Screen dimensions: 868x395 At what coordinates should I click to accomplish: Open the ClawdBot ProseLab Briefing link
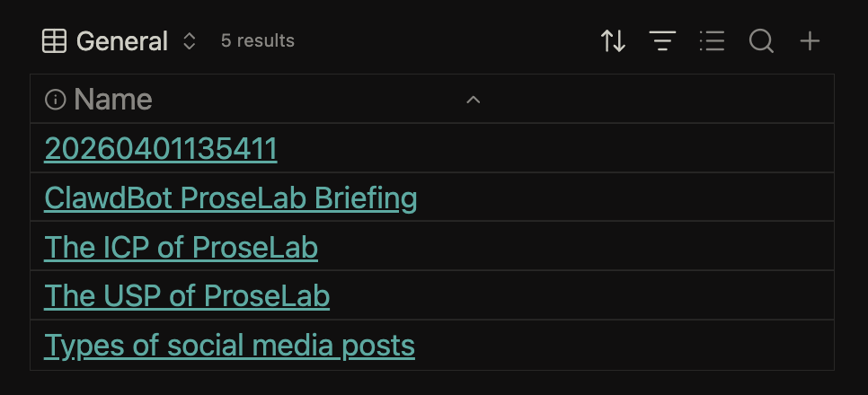(x=231, y=197)
